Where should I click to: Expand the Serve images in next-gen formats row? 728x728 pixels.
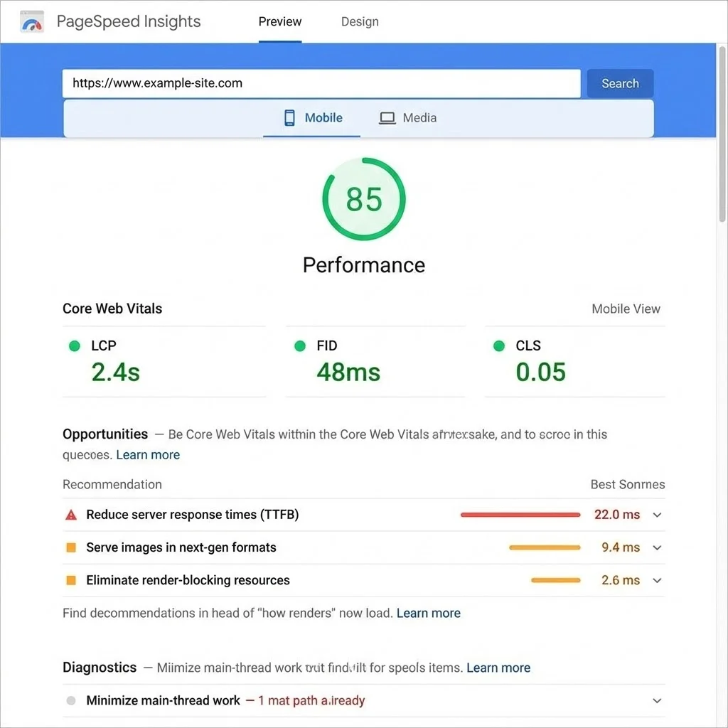657,547
